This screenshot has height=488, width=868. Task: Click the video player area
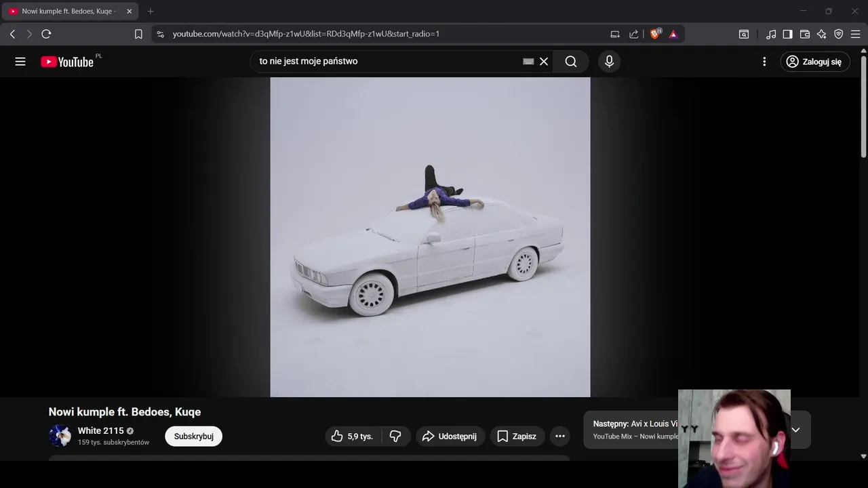430,237
